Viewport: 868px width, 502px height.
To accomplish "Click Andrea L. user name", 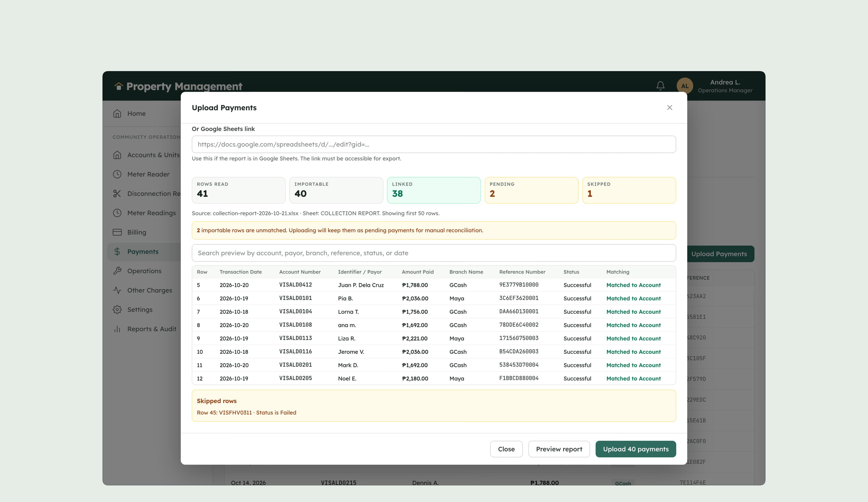I will (725, 82).
